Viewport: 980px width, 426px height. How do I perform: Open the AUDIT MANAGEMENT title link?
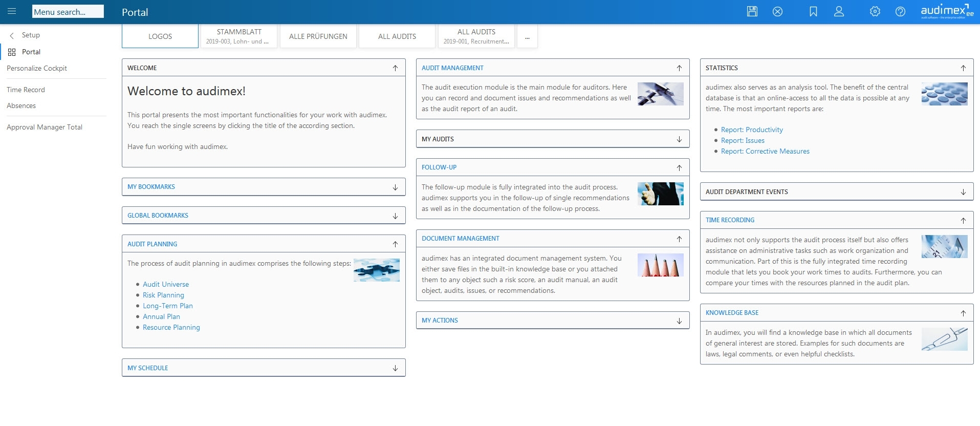click(x=452, y=68)
